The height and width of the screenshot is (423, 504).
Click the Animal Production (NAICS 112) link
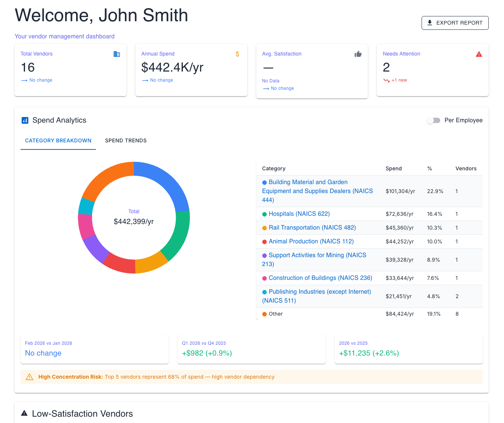pyautogui.click(x=311, y=241)
